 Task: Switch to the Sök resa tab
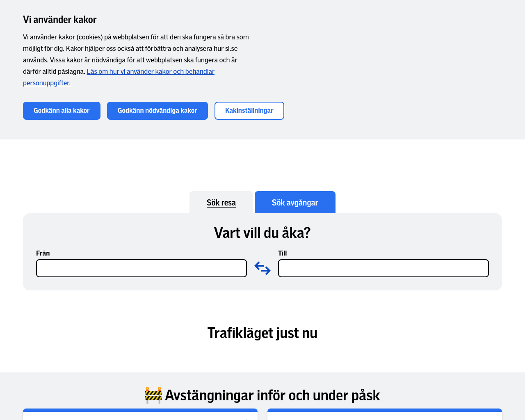point(221,203)
